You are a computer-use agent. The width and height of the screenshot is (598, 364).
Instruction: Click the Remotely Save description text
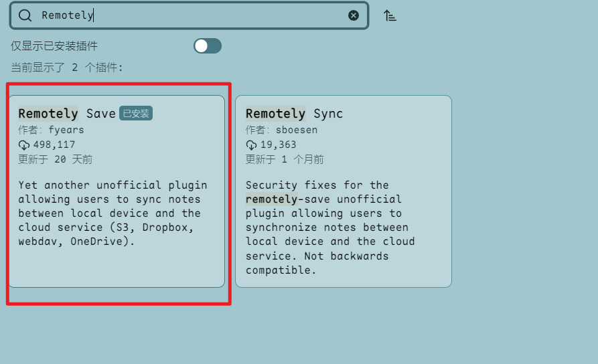coord(113,213)
